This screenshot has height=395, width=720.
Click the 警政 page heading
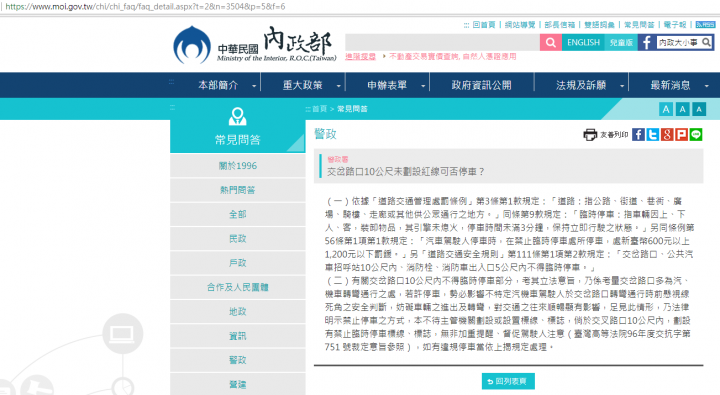point(326,134)
